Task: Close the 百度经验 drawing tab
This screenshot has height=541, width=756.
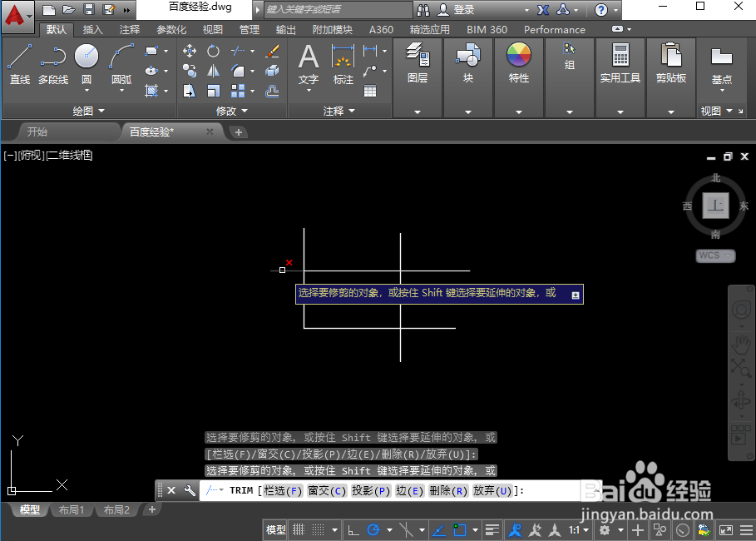Action: (x=210, y=132)
